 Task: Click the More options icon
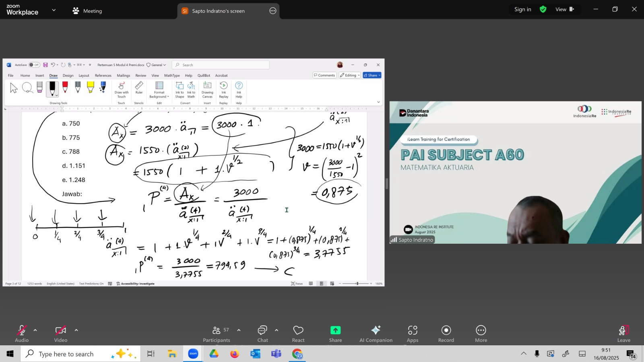point(481,333)
